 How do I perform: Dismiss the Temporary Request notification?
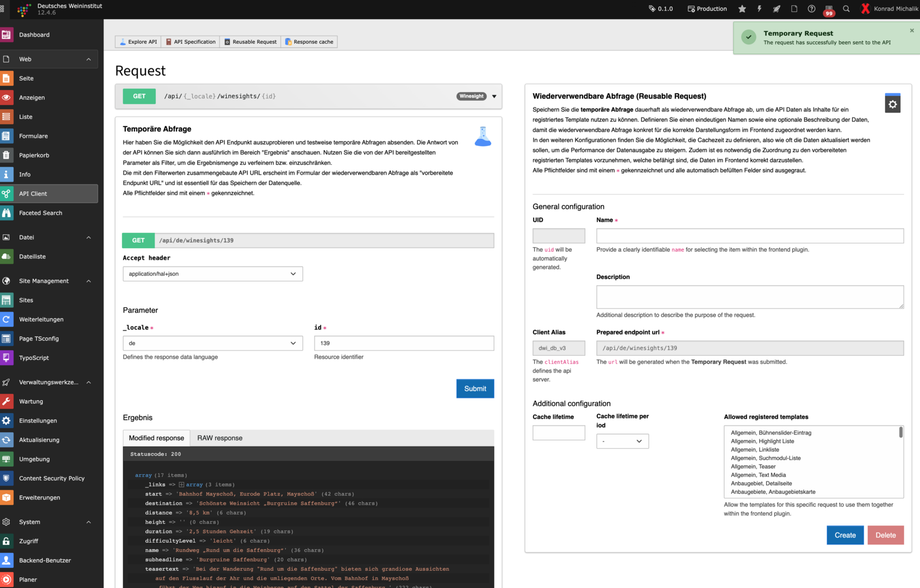tap(911, 30)
